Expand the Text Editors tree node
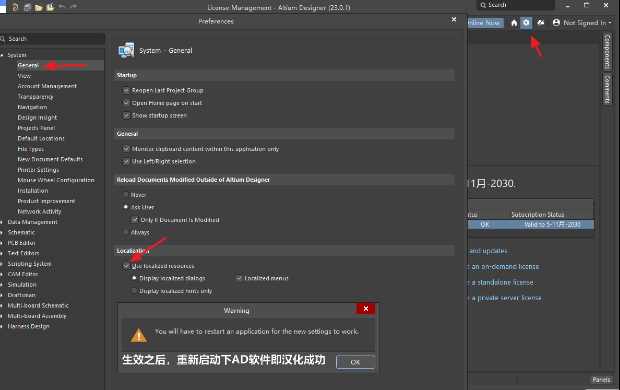 pos(2,253)
